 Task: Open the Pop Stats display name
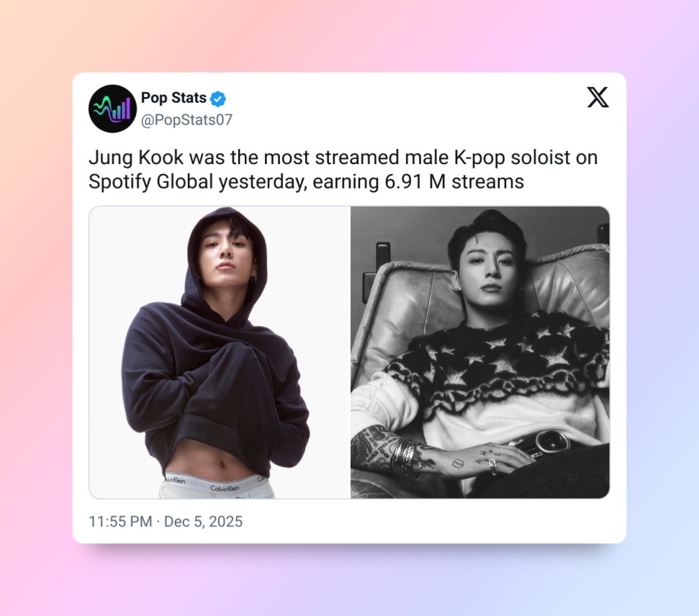point(173,98)
